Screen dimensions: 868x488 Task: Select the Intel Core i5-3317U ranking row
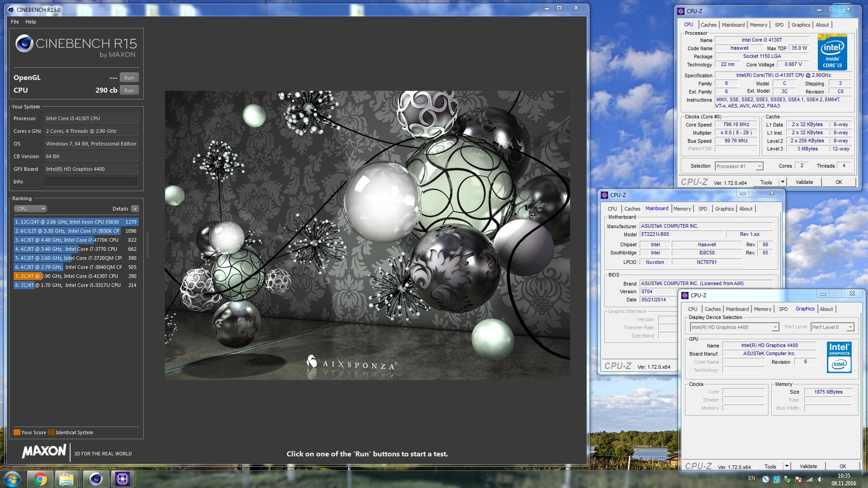[76, 285]
